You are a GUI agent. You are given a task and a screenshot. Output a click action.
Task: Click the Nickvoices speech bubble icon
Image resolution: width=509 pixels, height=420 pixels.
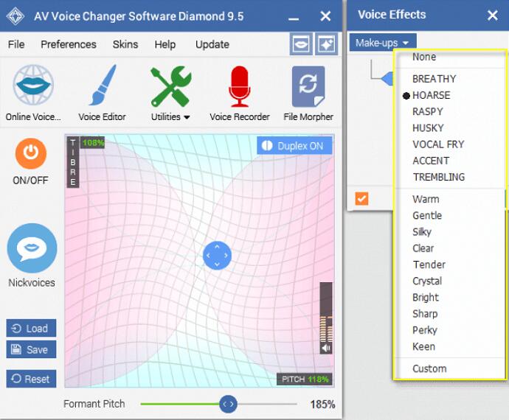tap(32, 248)
